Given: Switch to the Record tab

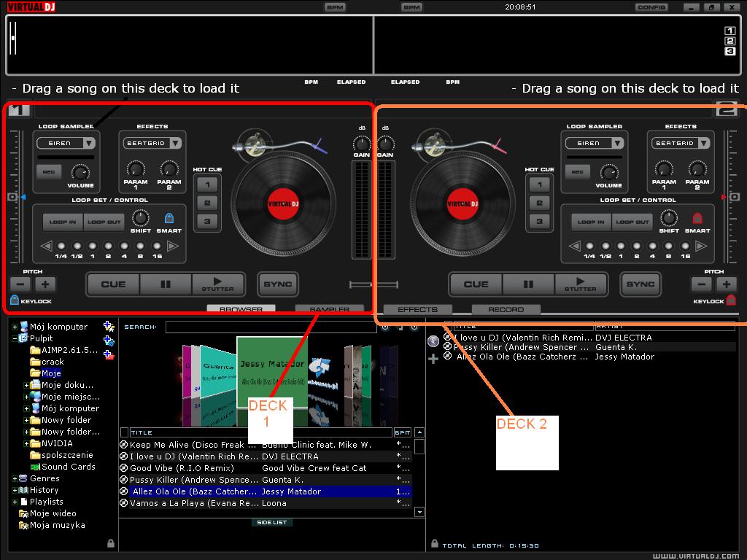Looking at the screenshot, I should click(x=506, y=309).
